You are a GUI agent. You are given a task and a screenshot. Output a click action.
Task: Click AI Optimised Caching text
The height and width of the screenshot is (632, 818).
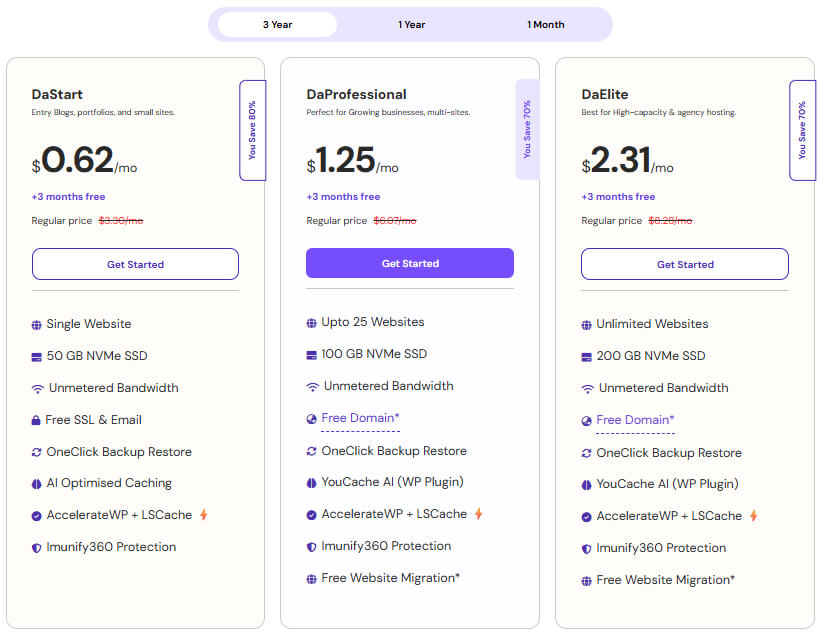point(109,483)
